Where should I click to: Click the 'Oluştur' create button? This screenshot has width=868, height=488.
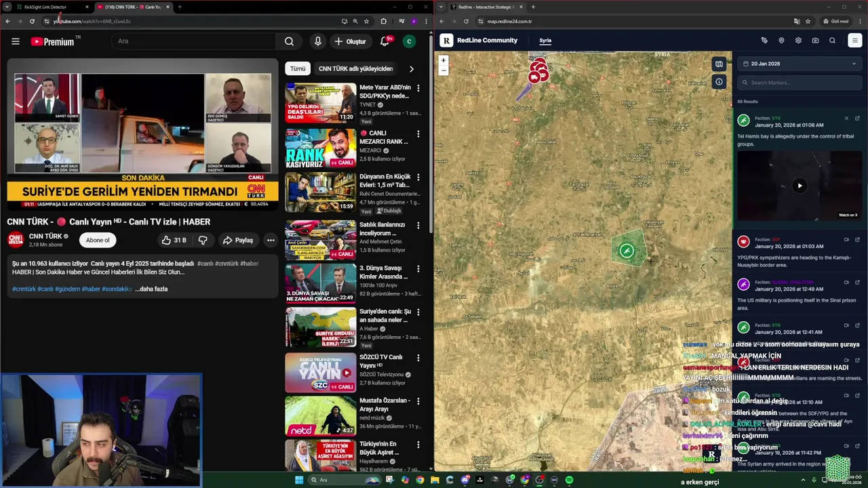[351, 41]
